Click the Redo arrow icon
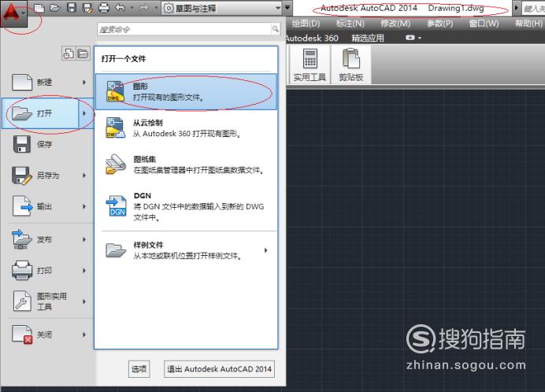Viewport: 545px width, 392px height. coord(144,7)
